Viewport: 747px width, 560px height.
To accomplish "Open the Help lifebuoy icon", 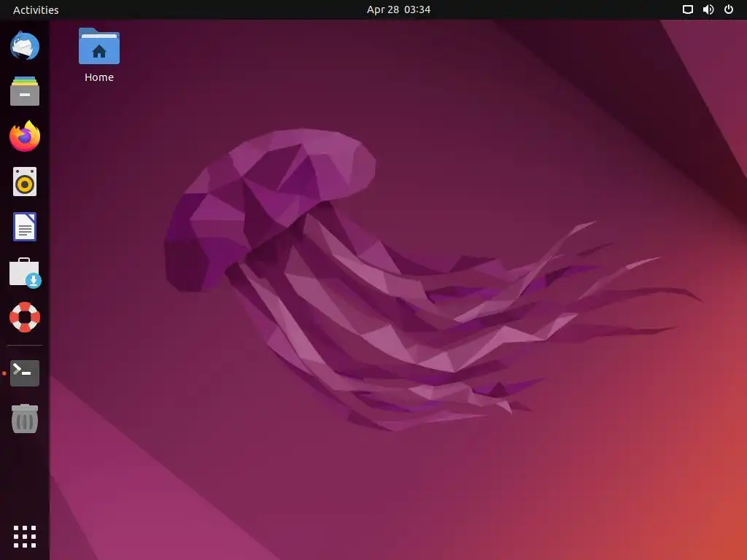I will (25, 317).
